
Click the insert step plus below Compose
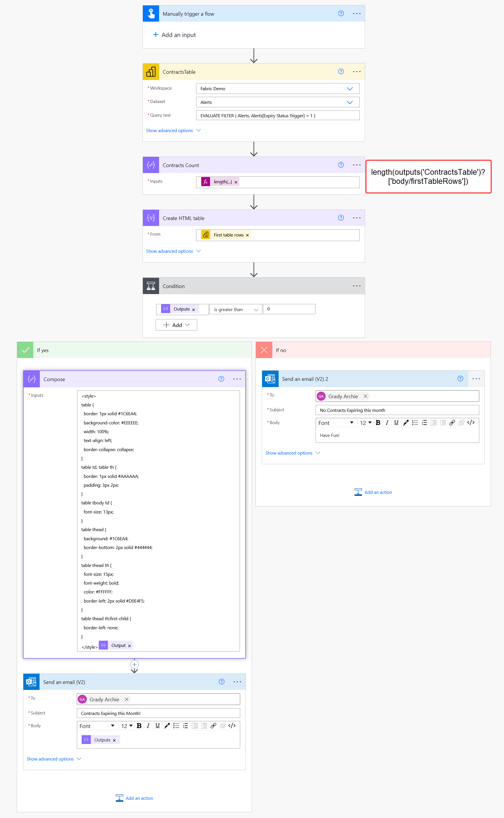134,665
